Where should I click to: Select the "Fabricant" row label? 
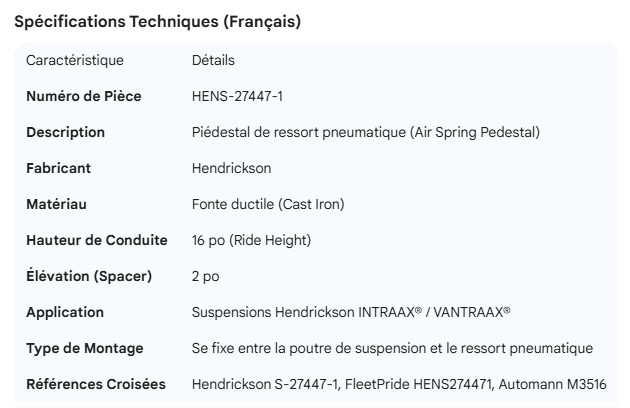(x=58, y=168)
